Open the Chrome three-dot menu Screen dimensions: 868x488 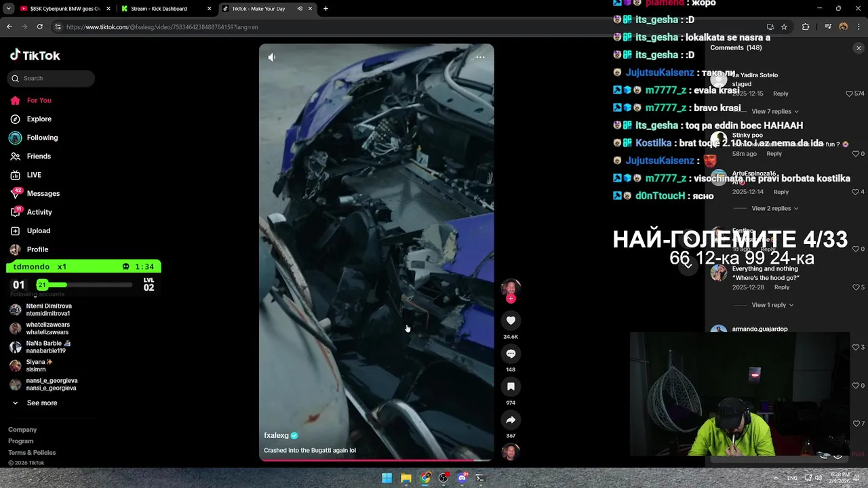859,27
